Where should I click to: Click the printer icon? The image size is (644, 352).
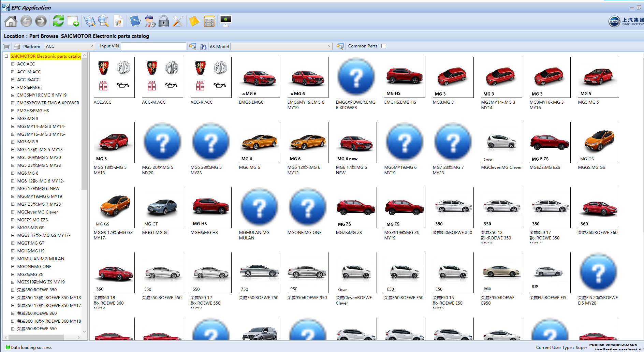pyautogui.click(x=17, y=46)
